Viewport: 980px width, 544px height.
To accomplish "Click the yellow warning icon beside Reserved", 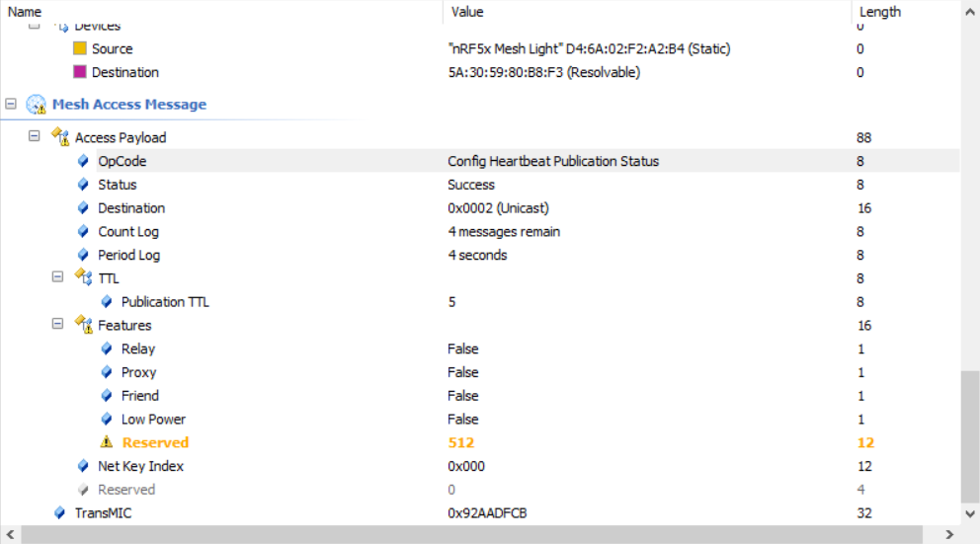I will point(107,442).
